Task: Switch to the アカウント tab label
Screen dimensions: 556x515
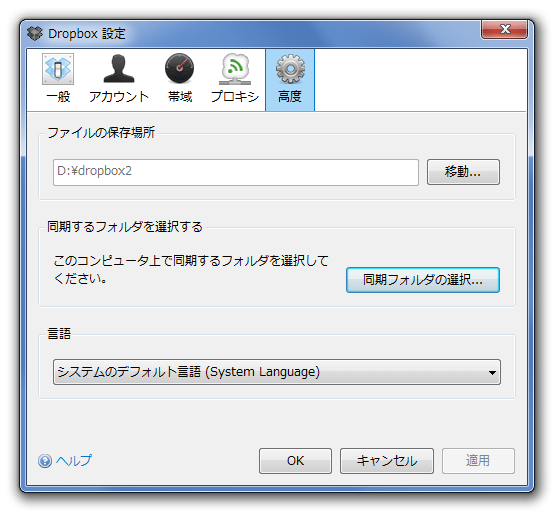Action: click(x=119, y=96)
